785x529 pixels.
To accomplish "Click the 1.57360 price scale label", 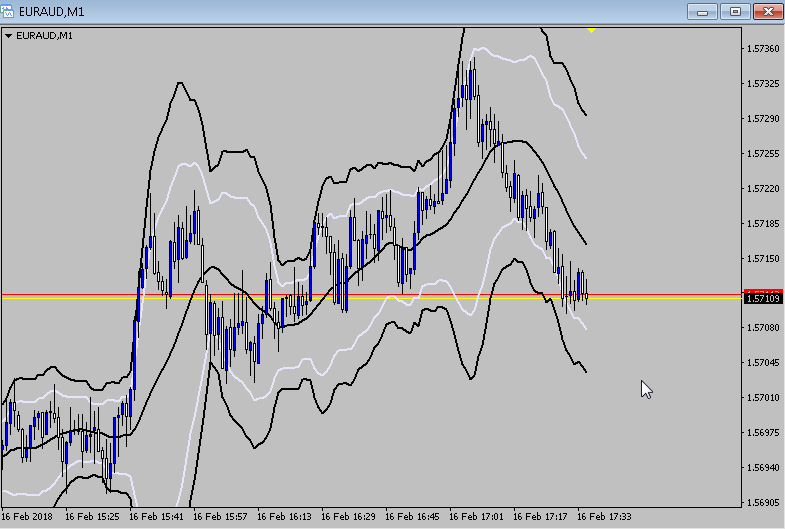I will point(763,49).
